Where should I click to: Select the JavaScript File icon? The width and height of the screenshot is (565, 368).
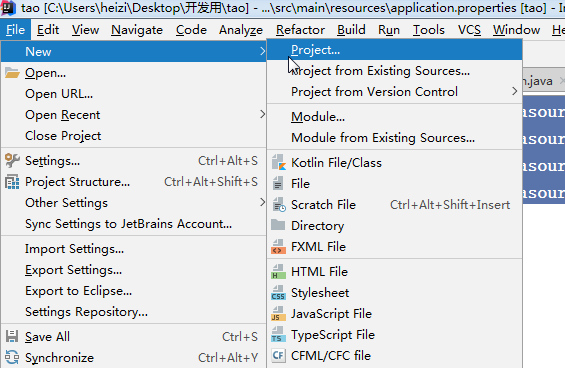point(279,314)
